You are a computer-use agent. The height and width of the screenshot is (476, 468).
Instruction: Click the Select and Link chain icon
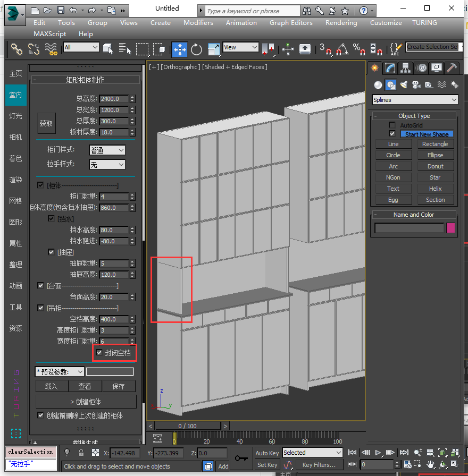(x=16, y=49)
